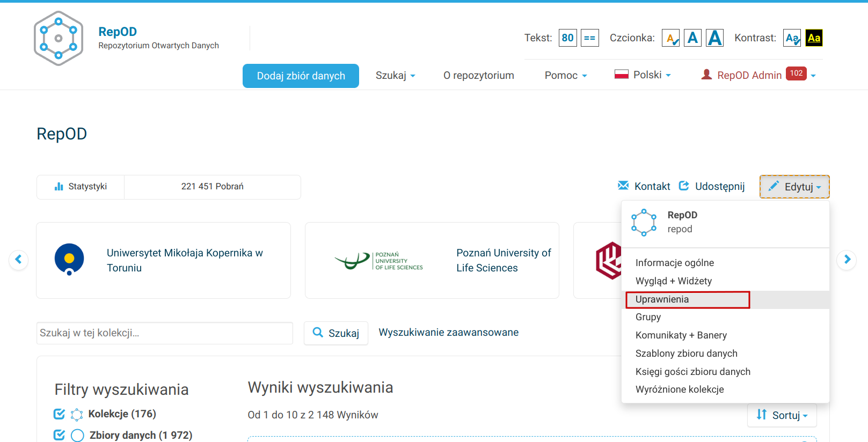Viewport: 868px width, 442px height.
Task: Select Wyróżnione kolekcje menu item
Action: click(725, 389)
